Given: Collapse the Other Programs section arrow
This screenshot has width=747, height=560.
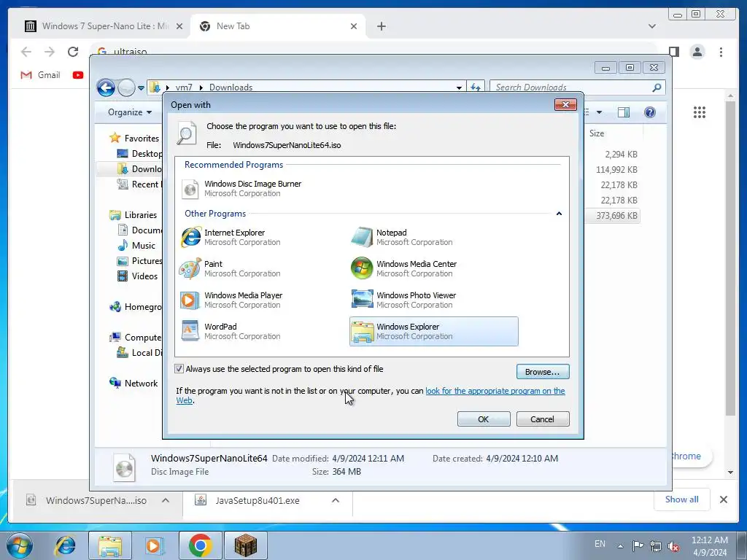Looking at the screenshot, I should [x=559, y=214].
